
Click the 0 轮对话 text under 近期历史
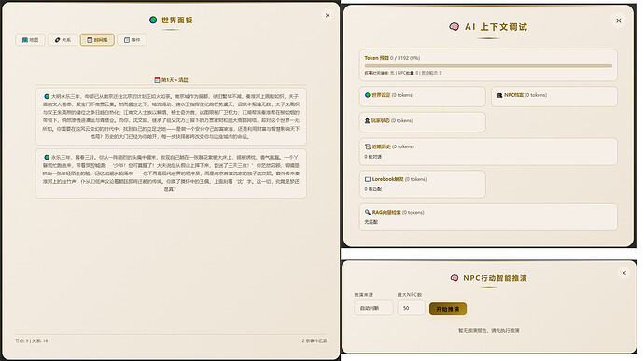tap(373, 157)
